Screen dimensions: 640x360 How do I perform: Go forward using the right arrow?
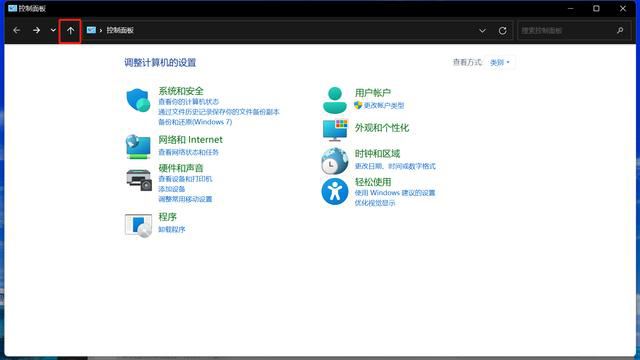click(36, 30)
